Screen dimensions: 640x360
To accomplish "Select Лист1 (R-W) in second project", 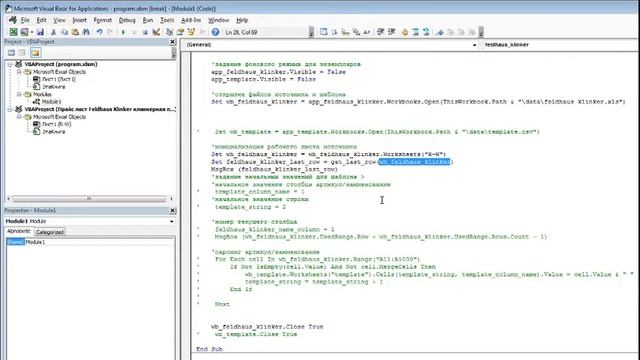I will (x=56, y=124).
